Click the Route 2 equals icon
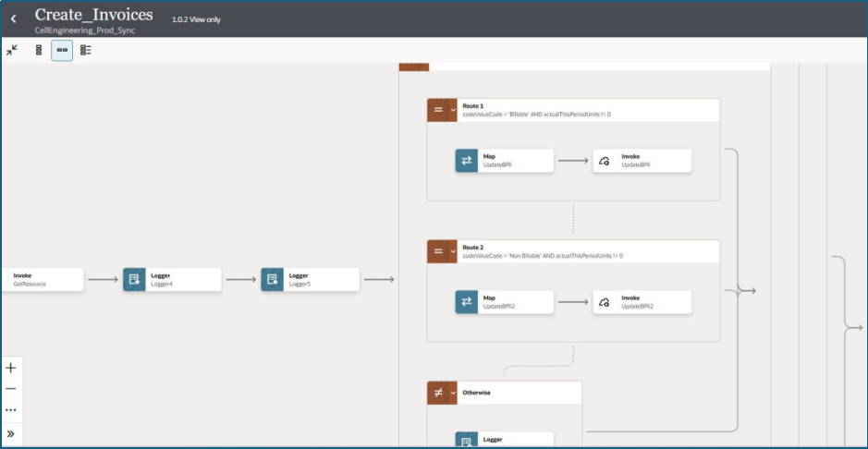 click(438, 251)
